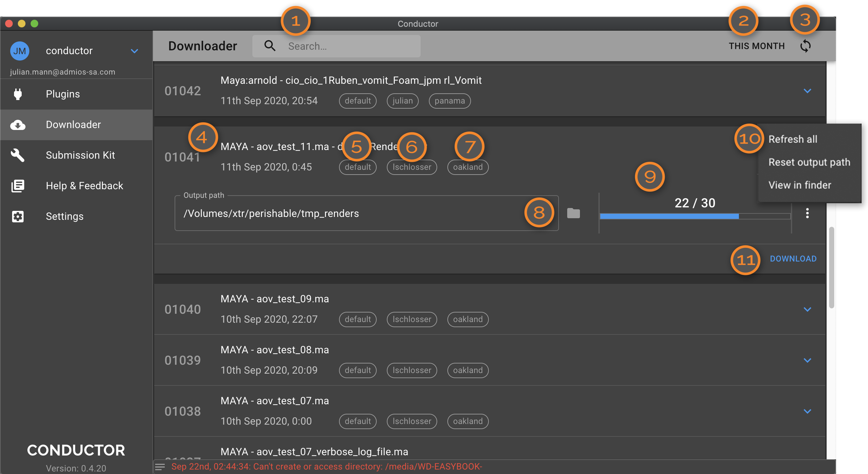This screenshot has width=868, height=474.
Task: Click the Downloader cloud icon in the sidebar
Action: tap(18, 125)
